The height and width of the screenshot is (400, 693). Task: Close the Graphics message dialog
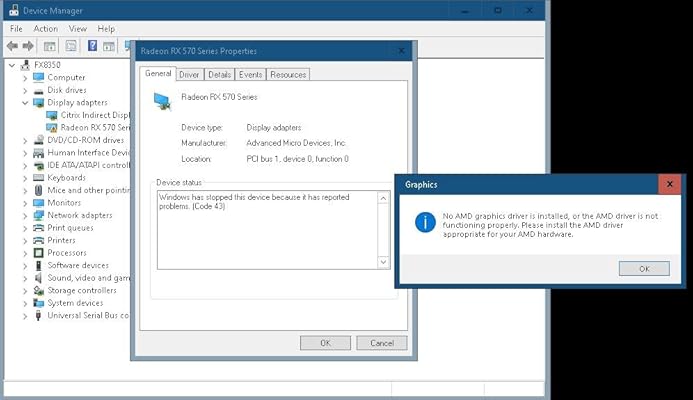coord(670,184)
